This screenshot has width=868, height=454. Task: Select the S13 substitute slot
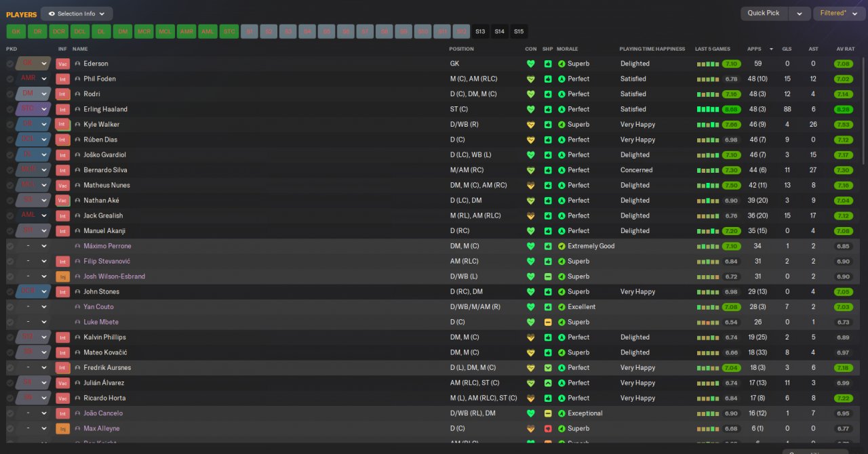tap(480, 31)
